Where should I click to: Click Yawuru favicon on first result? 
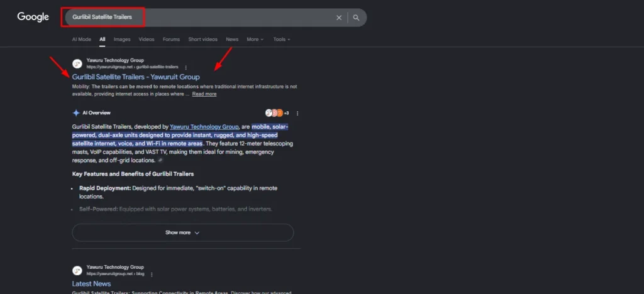pos(77,63)
